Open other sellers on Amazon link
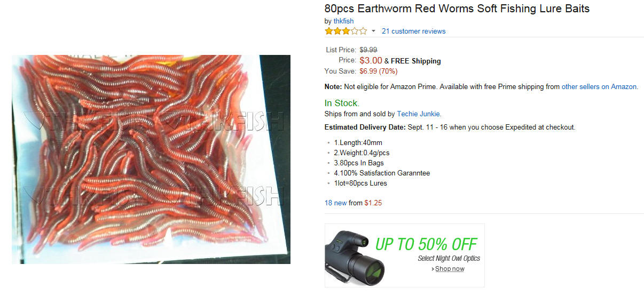644x296 pixels. (599, 86)
